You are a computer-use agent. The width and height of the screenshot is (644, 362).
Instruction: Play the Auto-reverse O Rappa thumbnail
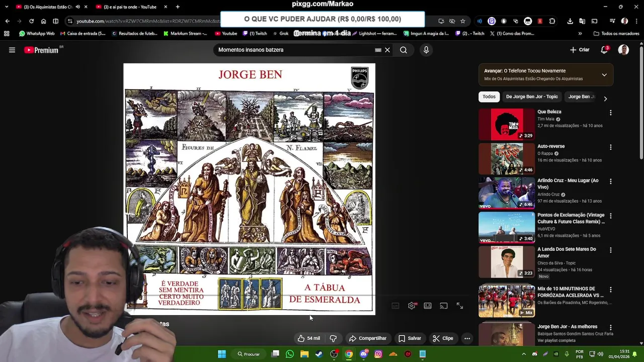click(x=507, y=158)
